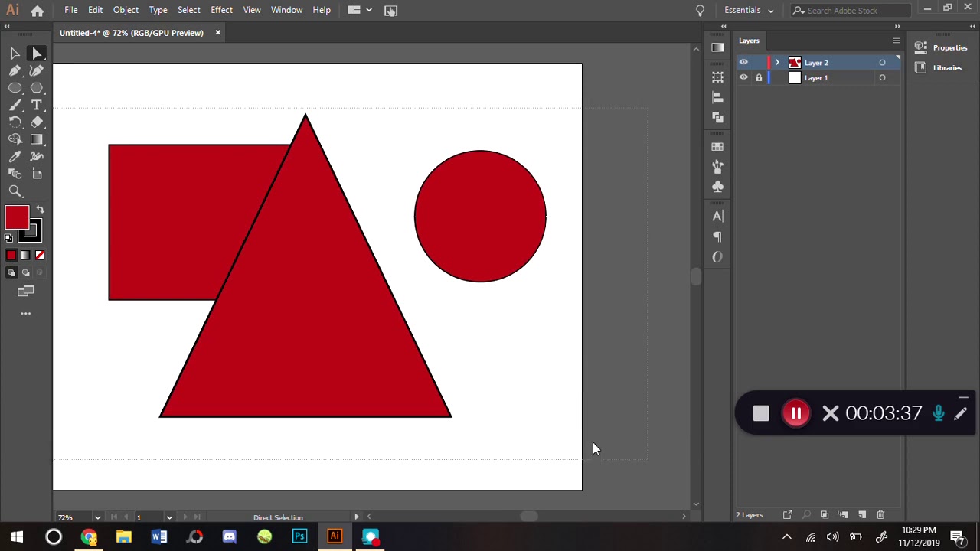Image resolution: width=980 pixels, height=551 pixels.
Task: Open the Pathfinder panel icon
Action: coord(717,117)
